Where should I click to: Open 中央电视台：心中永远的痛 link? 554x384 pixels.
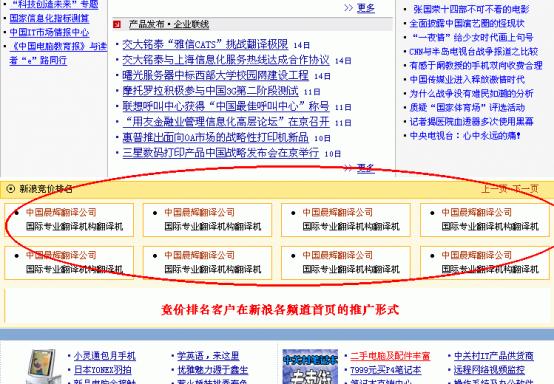[x=465, y=136]
